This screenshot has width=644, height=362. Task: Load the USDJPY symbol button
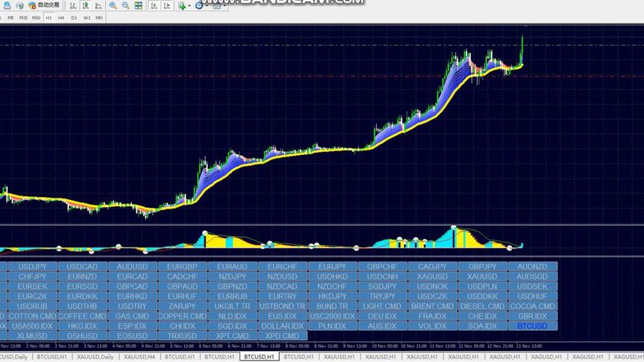(x=33, y=266)
